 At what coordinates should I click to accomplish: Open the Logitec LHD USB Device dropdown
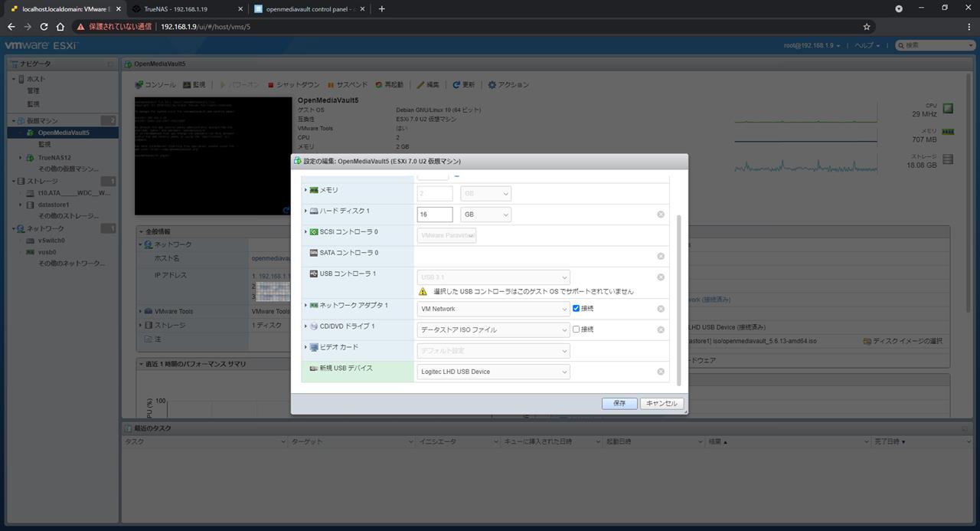click(493, 372)
